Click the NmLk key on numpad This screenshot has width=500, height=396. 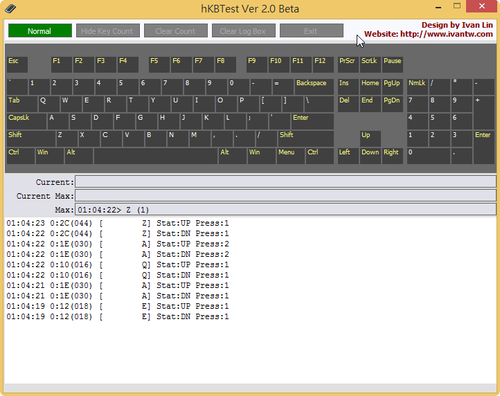417,87
